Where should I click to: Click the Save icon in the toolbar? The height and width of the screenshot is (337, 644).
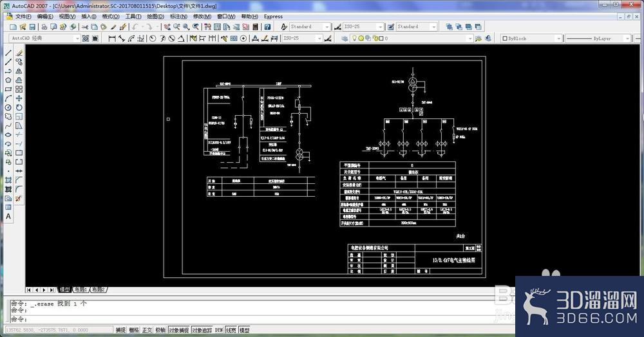tap(32, 26)
